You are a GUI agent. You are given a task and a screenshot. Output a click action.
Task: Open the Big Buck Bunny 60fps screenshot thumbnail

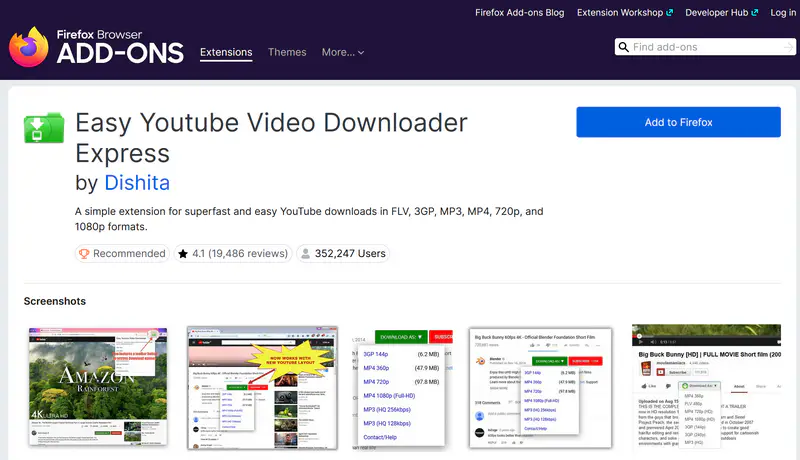(540, 388)
